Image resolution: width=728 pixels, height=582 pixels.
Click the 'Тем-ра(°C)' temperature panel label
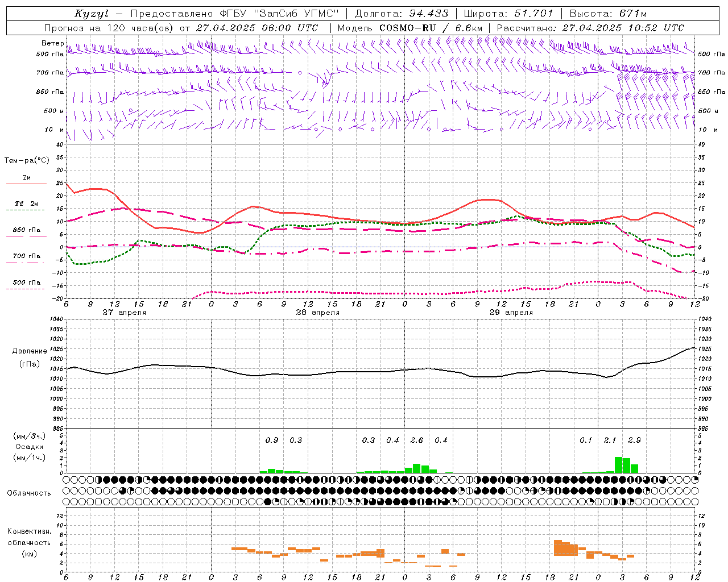[27, 161]
